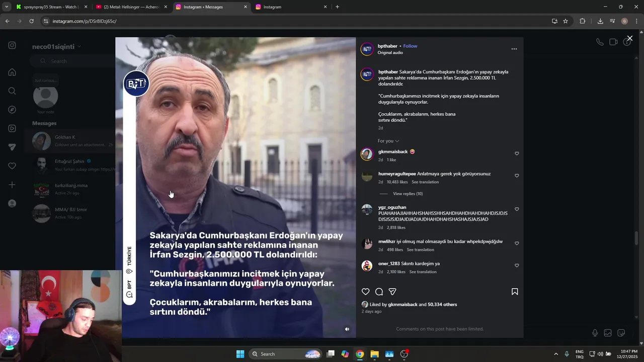644x362 pixels.
Task: Expand the For you comment sort dropdown
Action: [x=388, y=141]
